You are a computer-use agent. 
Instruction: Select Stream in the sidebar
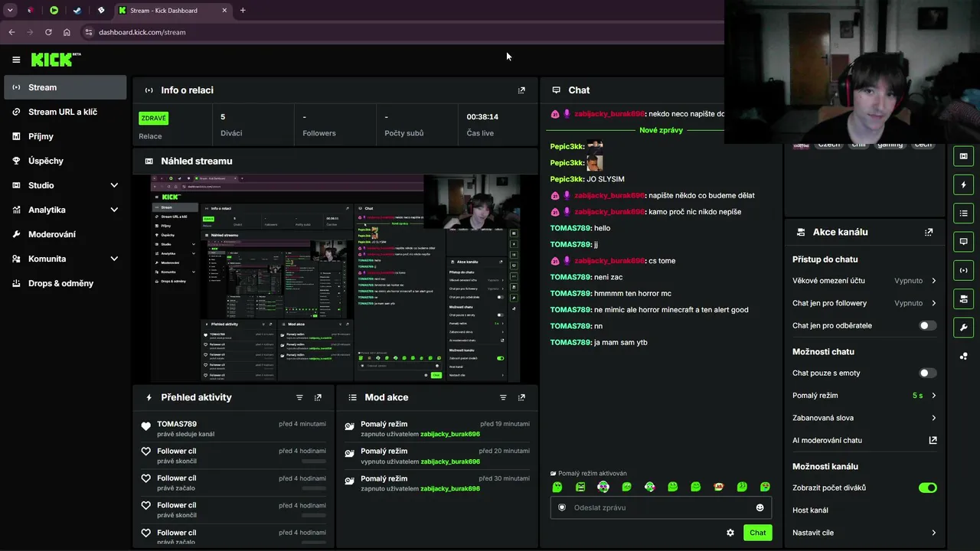click(x=65, y=87)
